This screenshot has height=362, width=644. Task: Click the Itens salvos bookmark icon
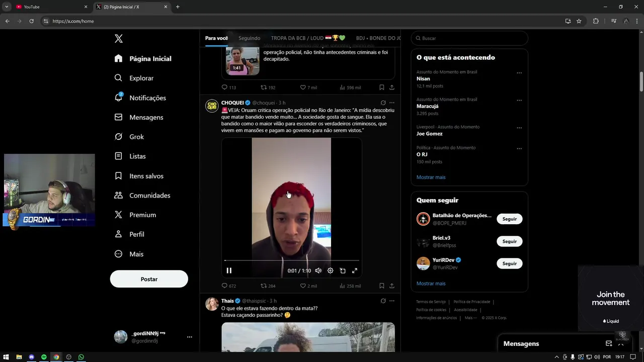(119, 176)
